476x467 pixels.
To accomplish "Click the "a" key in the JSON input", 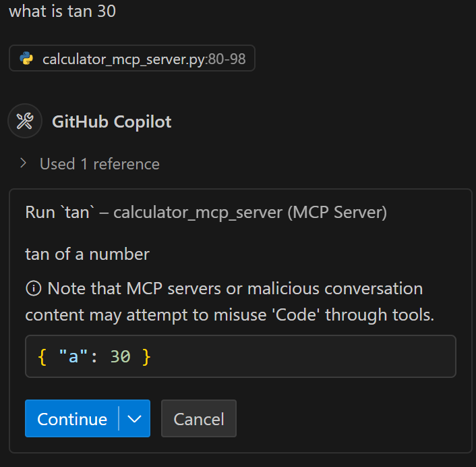I will pyautogui.click(x=73, y=356).
